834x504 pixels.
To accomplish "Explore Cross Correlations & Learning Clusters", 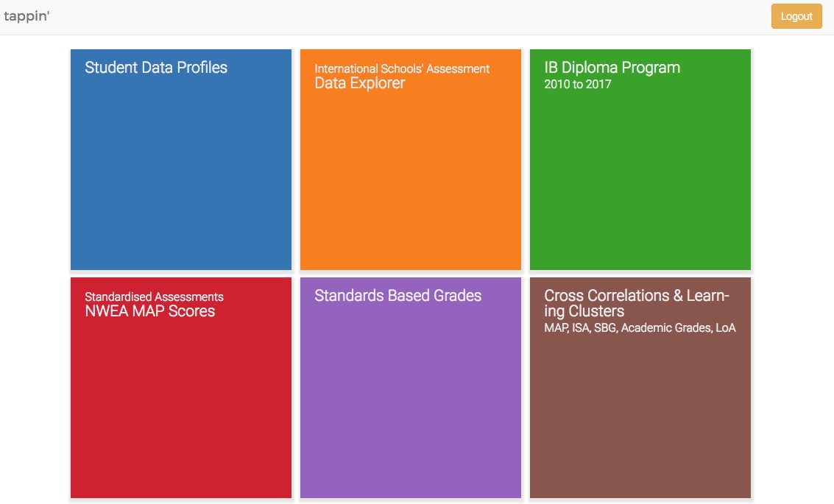I will [639, 386].
